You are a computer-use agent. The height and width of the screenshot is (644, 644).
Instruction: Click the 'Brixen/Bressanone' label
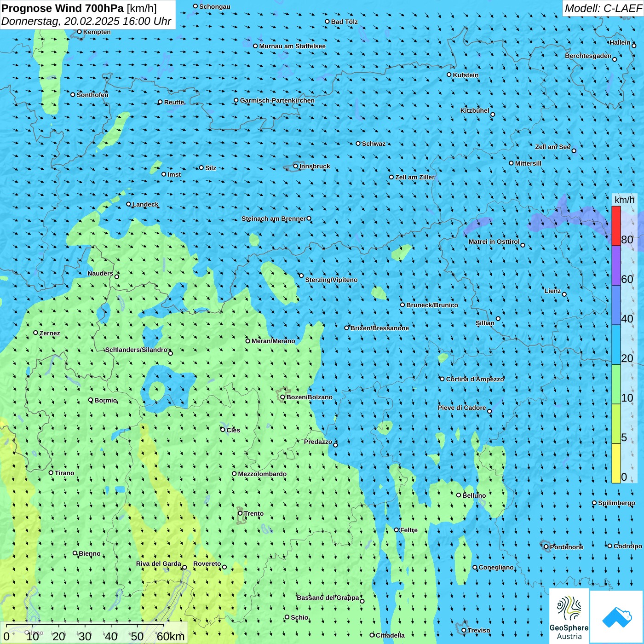pos(379,328)
